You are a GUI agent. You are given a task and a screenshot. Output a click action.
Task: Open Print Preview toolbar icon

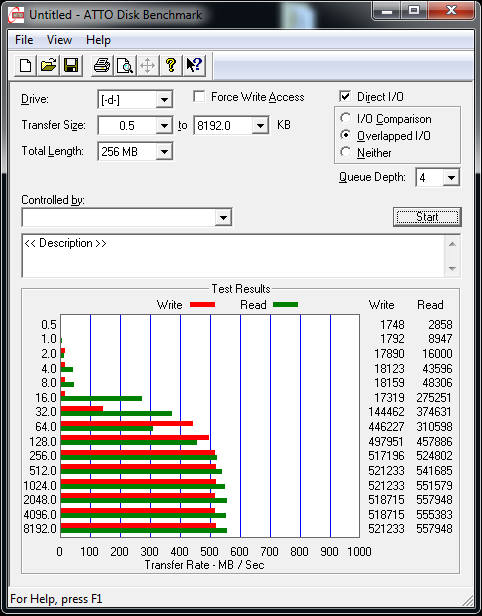[x=125, y=65]
